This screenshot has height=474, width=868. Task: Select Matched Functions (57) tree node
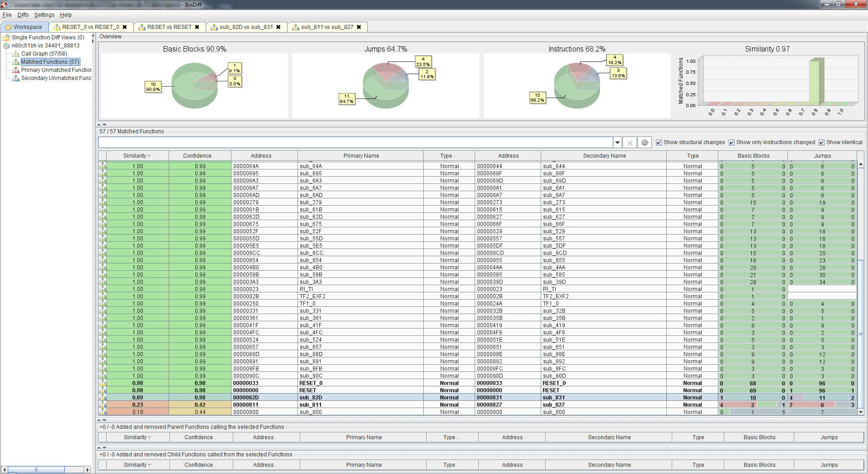(x=50, y=62)
